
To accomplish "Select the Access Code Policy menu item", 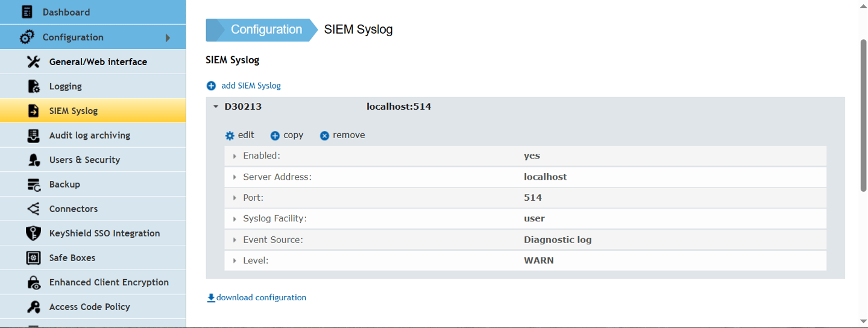I will (89, 306).
